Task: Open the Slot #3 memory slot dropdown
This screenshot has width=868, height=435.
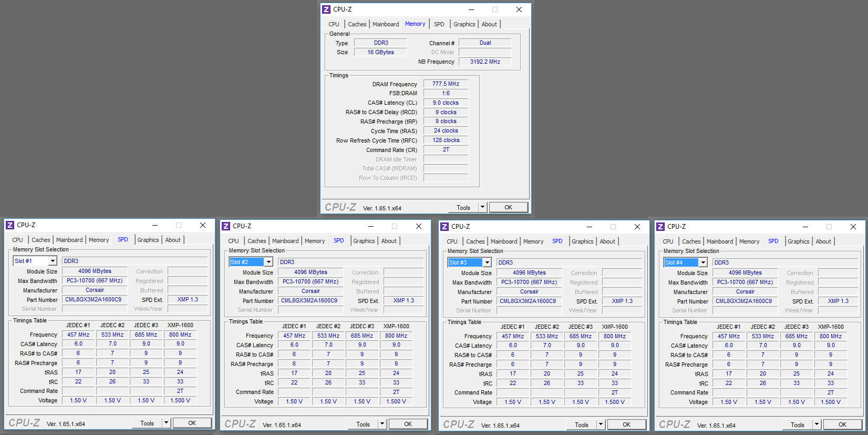Action: (x=487, y=262)
